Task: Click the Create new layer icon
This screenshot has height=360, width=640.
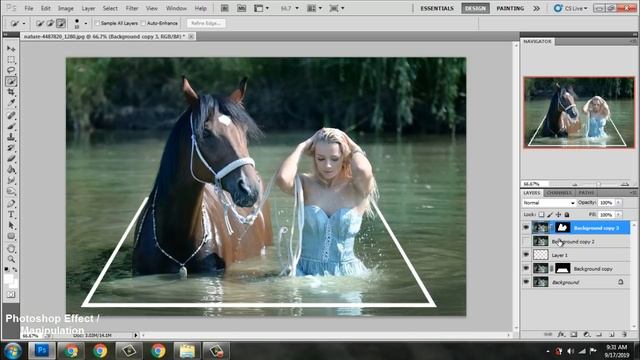Action: click(x=612, y=334)
